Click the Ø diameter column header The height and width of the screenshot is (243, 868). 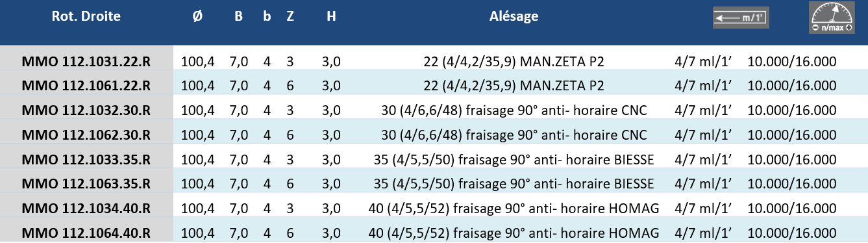(x=197, y=17)
